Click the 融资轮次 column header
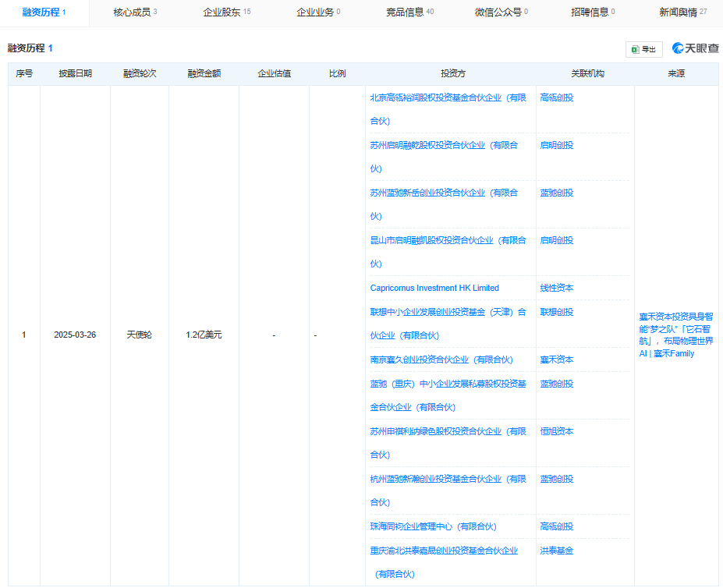Screen dimensions: 723x588 (x=140, y=74)
